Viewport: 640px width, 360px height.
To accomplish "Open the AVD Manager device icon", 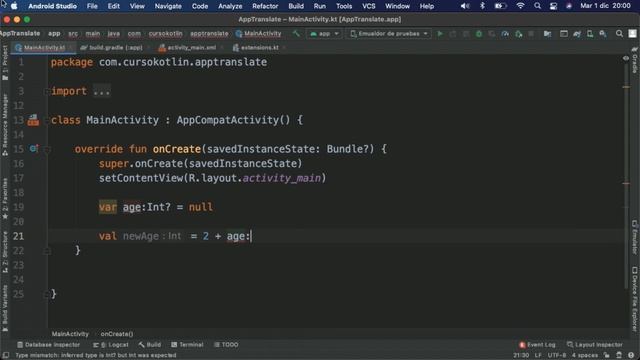I will pyautogui.click(x=590, y=34).
